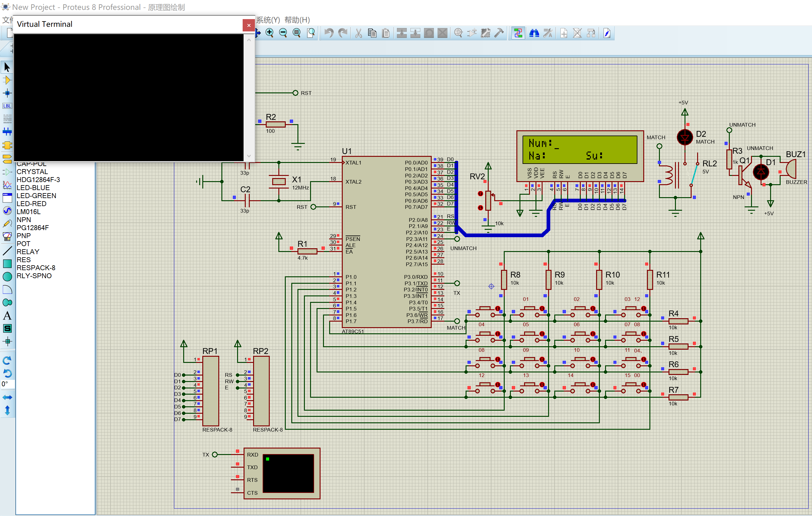Viewport: 812px width, 516px height.
Task: Open the search and tag binoculars tool
Action: pos(534,33)
